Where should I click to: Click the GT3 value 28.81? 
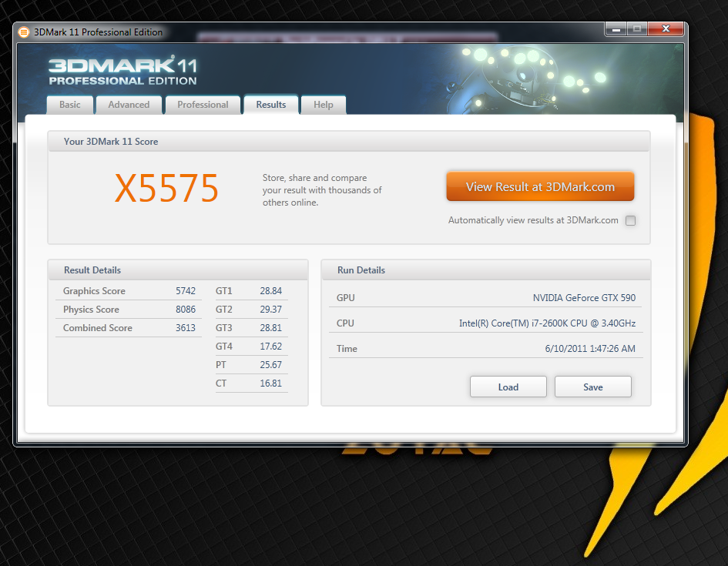click(270, 328)
